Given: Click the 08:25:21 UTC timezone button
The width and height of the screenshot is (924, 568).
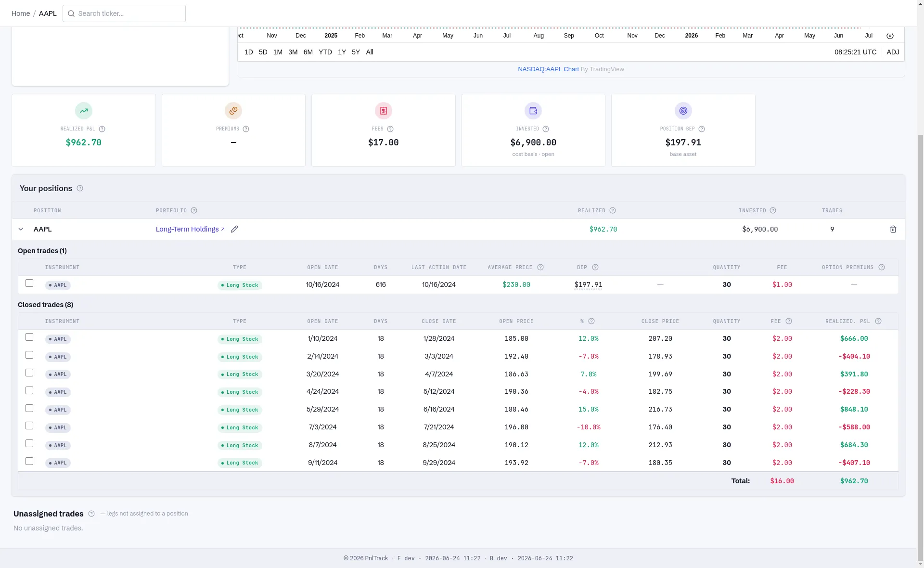Looking at the screenshot, I should pos(856,52).
